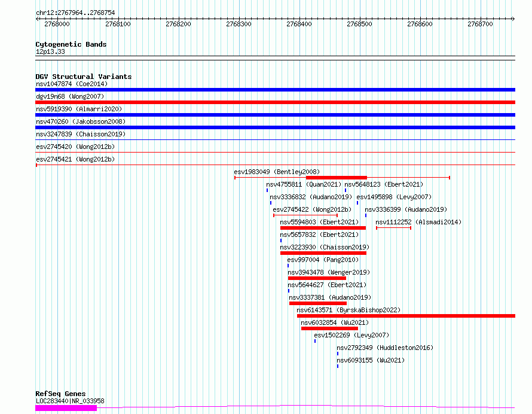This screenshot has height=414, width=532.
Task: Select the nsv3223930 red bar
Action: tap(323, 253)
